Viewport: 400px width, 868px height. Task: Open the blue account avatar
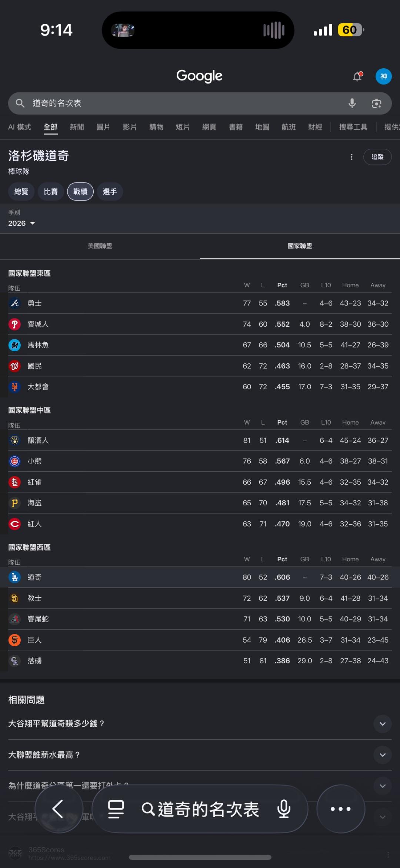pos(384,76)
